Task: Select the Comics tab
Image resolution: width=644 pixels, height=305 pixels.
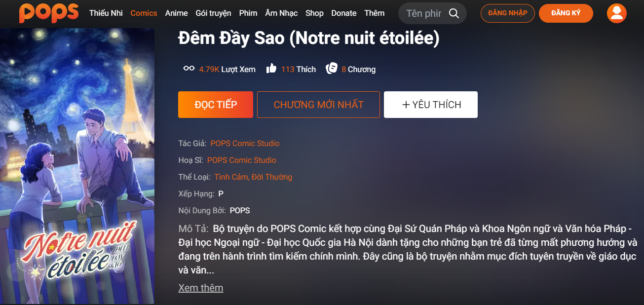Action: pyautogui.click(x=144, y=13)
